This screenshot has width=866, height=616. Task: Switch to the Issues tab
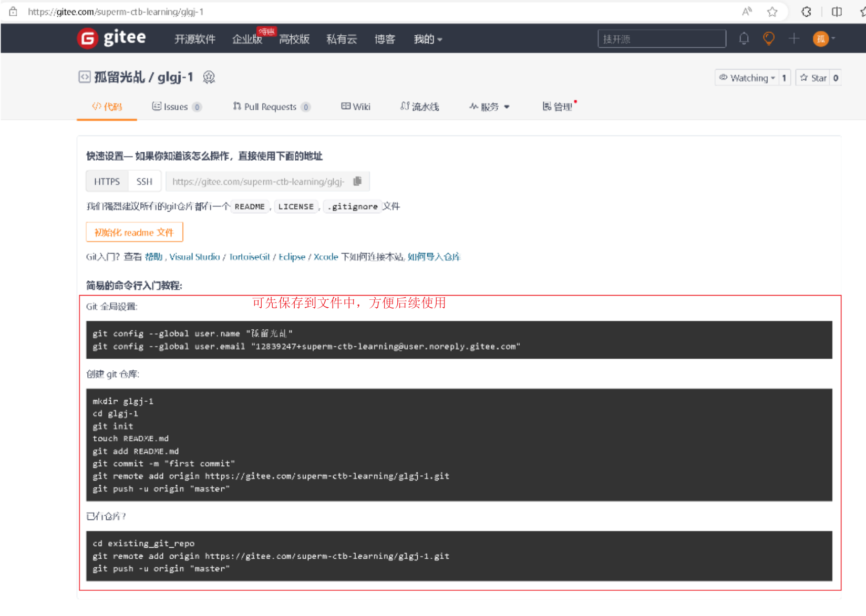click(176, 107)
